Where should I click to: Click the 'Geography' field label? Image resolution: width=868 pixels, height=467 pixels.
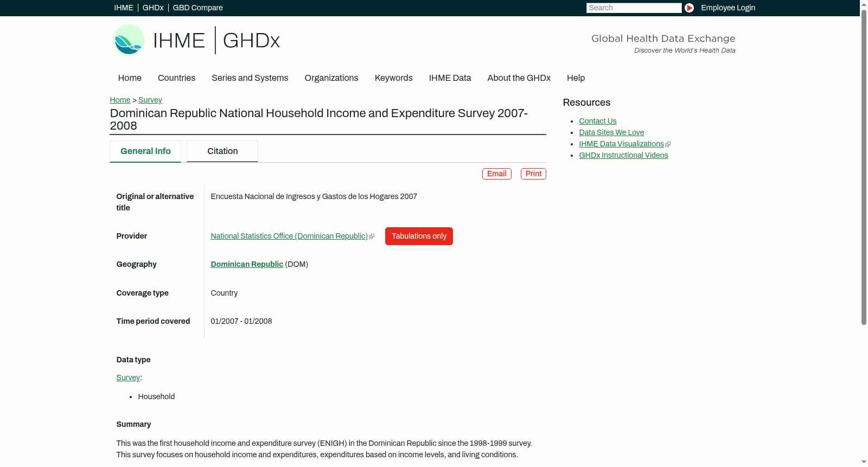[136, 265]
